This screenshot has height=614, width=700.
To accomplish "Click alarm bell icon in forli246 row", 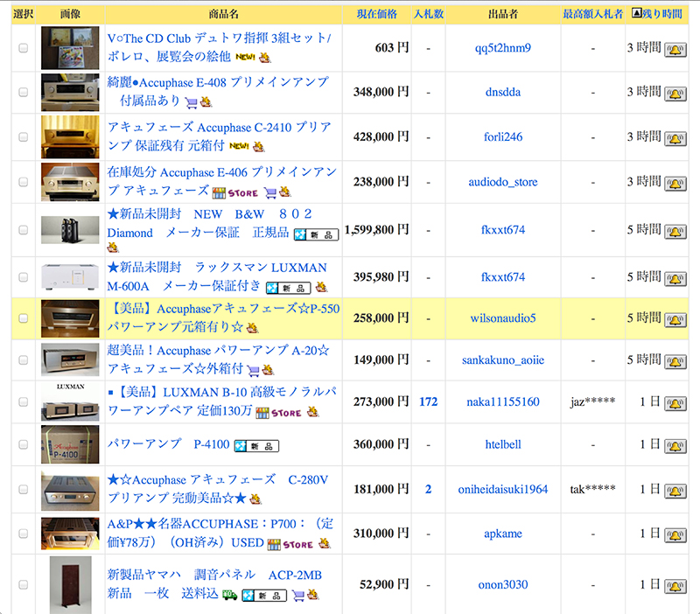I will (x=675, y=139).
